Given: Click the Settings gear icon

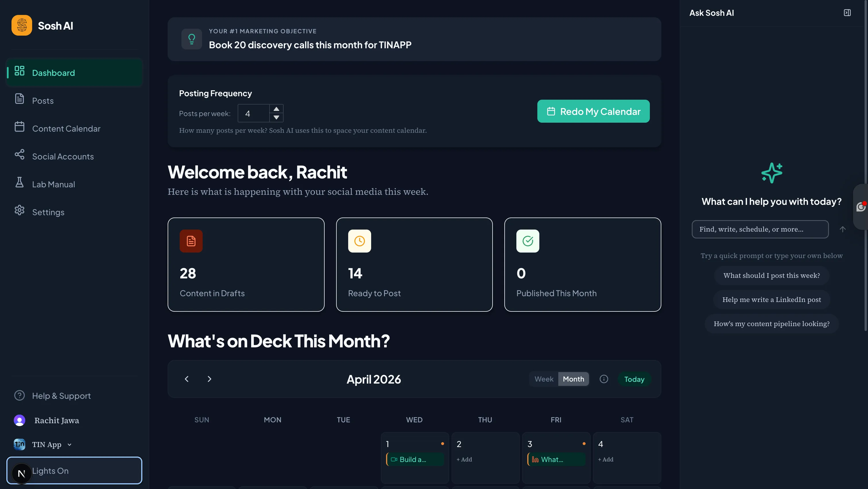Looking at the screenshot, I should coord(20,210).
